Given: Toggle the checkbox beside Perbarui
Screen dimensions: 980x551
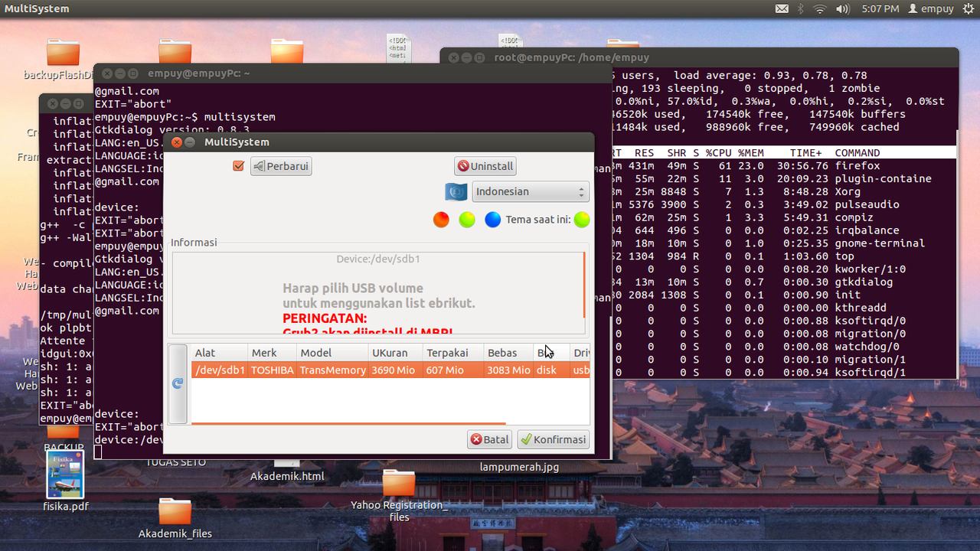Looking at the screenshot, I should tap(239, 165).
